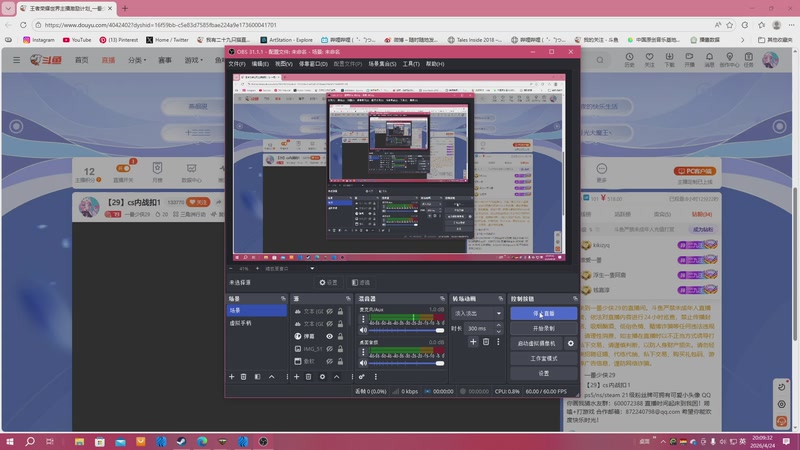The height and width of the screenshot is (450, 800).
Task: Open OBS 工具(T) menu
Action: pos(411,64)
